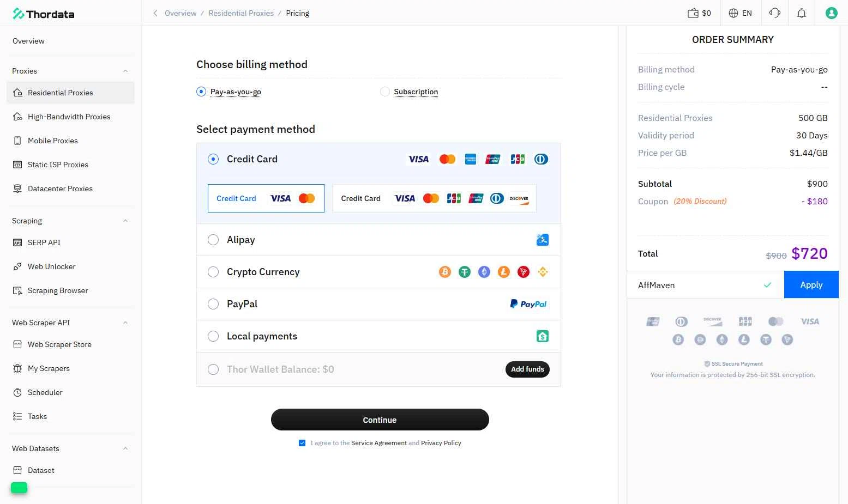Image resolution: width=848 pixels, height=504 pixels.
Task: Click the Tether icon in Crypto Currency row
Action: coord(465,272)
